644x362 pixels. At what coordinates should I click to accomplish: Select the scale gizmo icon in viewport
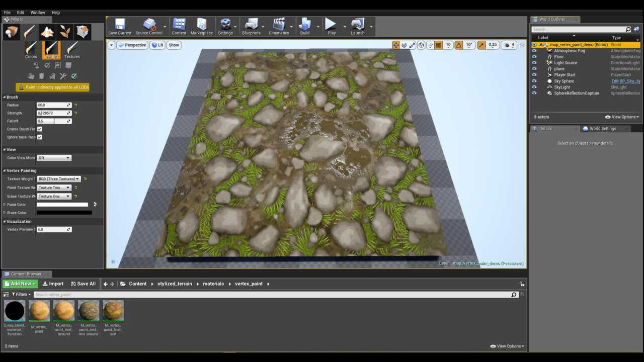412,45
